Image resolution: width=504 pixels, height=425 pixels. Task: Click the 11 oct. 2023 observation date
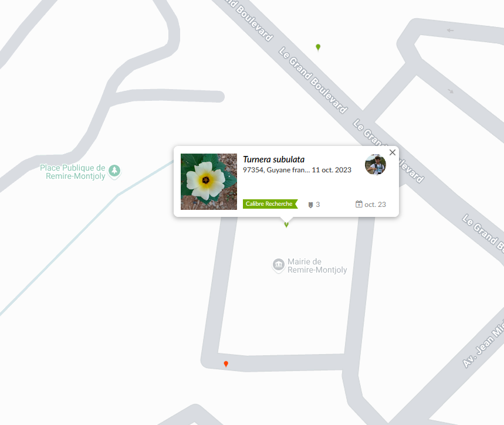(332, 170)
